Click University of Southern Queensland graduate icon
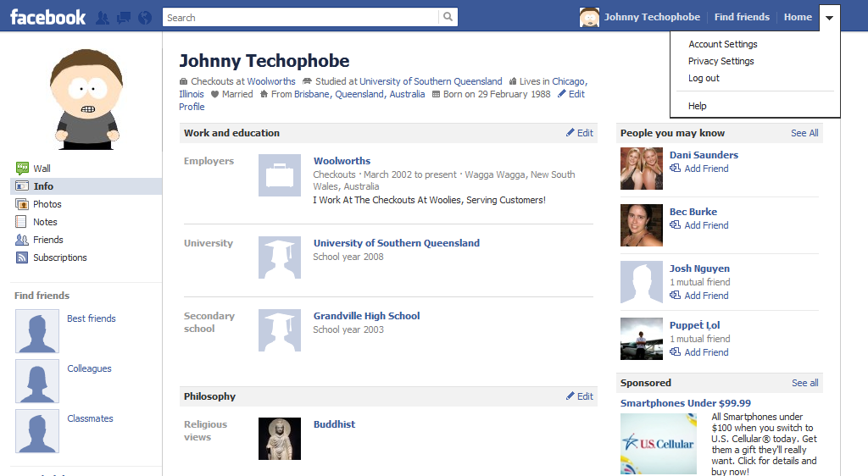The height and width of the screenshot is (476, 868). point(280,257)
